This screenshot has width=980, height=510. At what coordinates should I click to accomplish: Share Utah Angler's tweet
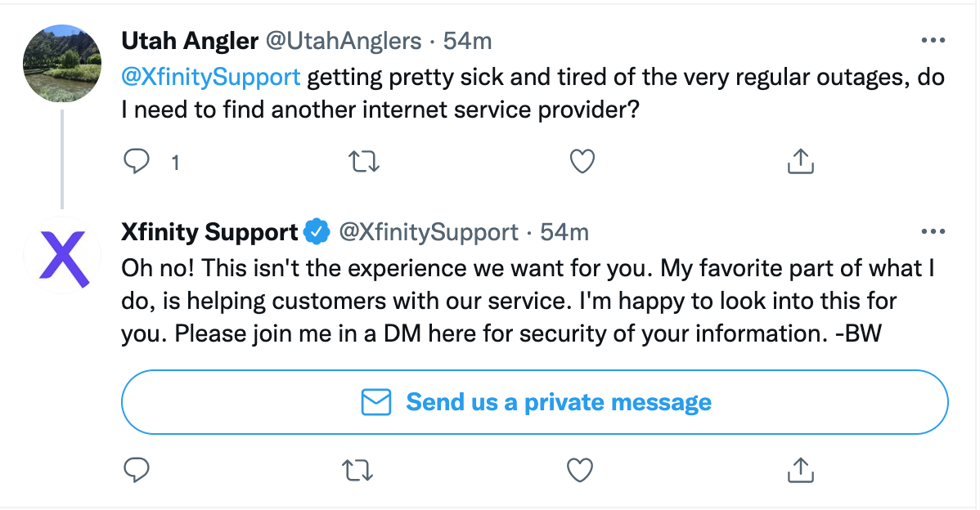[800, 163]
